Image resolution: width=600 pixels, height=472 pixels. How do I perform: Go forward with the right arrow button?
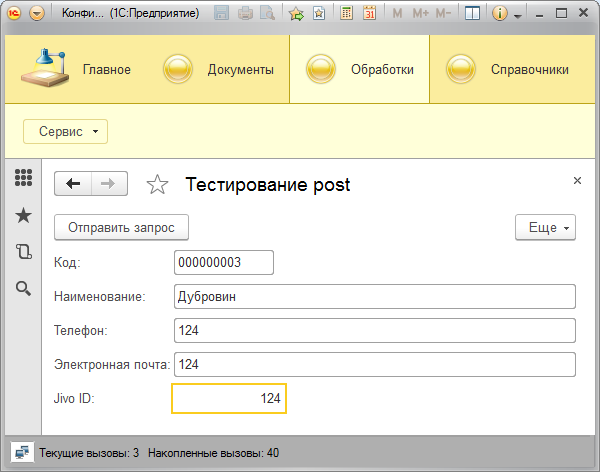click(x=109, y=184)
